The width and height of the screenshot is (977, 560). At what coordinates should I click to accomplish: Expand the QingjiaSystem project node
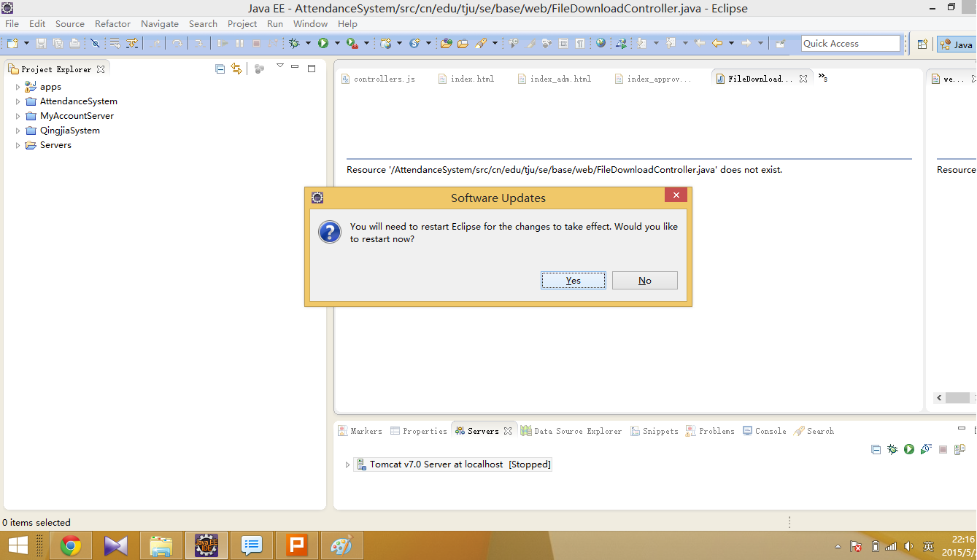tap(18, 131)
